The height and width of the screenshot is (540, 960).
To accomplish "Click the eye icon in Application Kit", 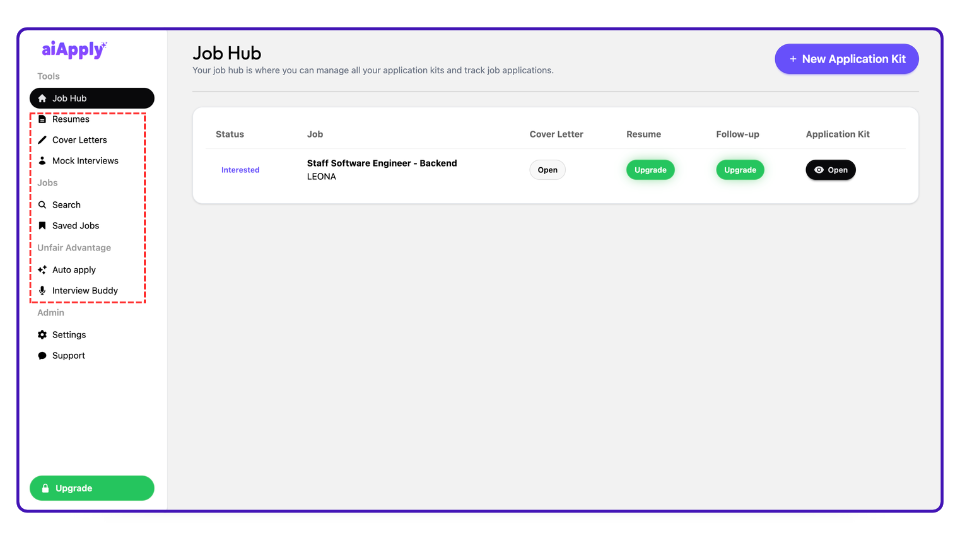I will point(819,170).
